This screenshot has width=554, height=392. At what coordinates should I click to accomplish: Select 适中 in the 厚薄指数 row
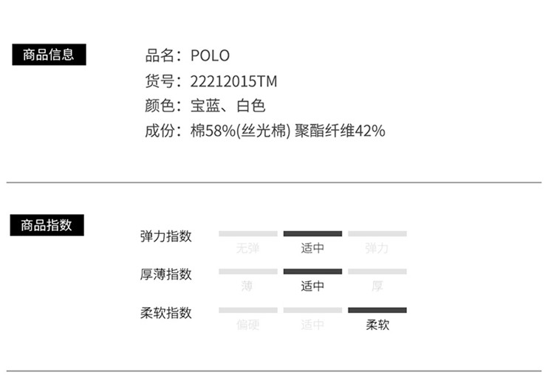[312, 286]
